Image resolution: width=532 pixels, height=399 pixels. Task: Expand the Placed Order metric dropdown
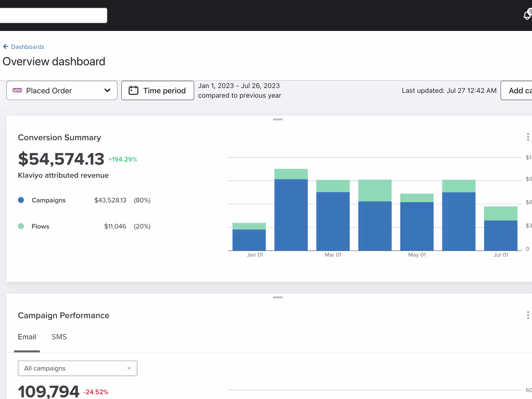(x=62, y=90)
